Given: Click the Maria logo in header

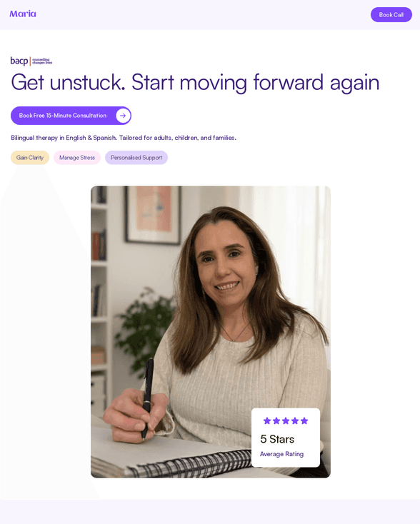Looking at the screenshot, I should [x=23, y=14].
